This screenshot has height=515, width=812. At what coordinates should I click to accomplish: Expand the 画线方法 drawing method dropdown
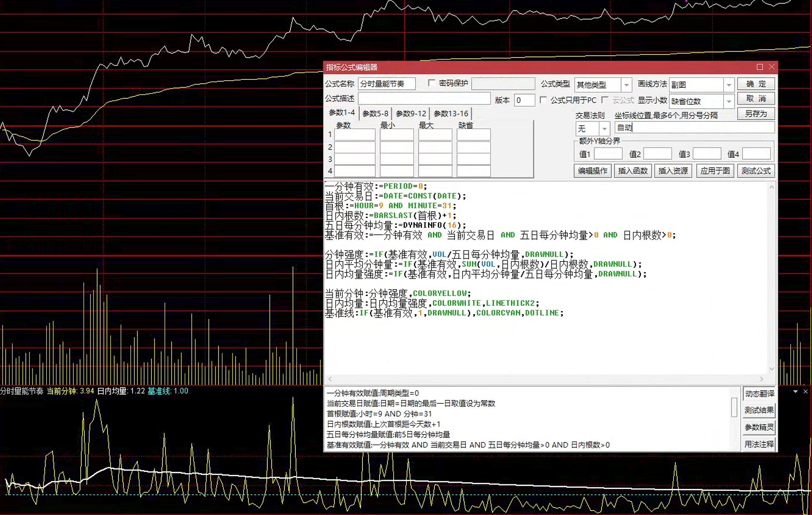click(x=729, y=85)
